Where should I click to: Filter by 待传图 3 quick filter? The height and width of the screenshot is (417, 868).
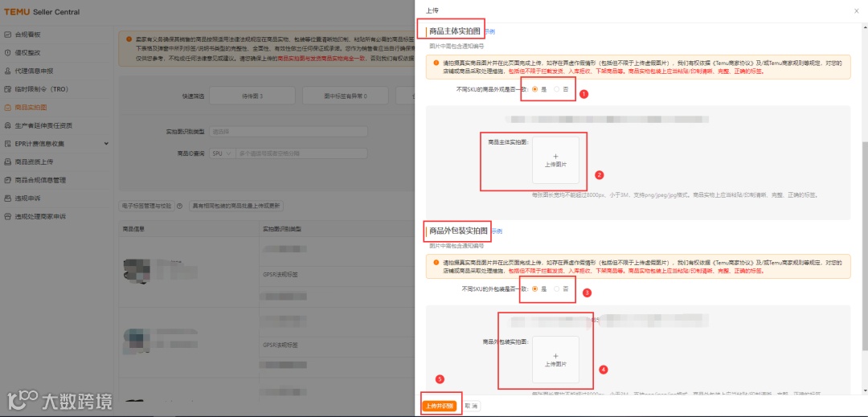252,96
